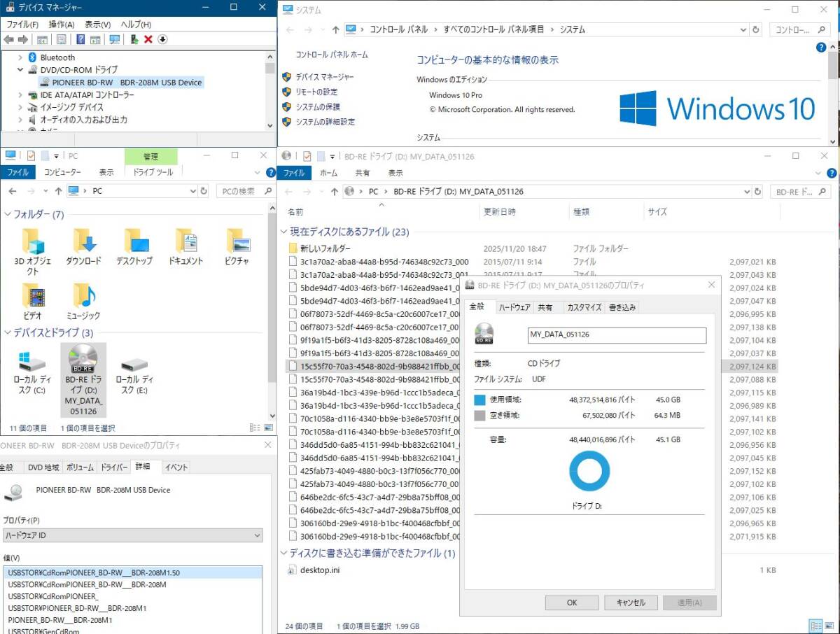Screen dimensions: 840x634
Task: Click OK in drive properties dialog
Action: tap(572, 603)
